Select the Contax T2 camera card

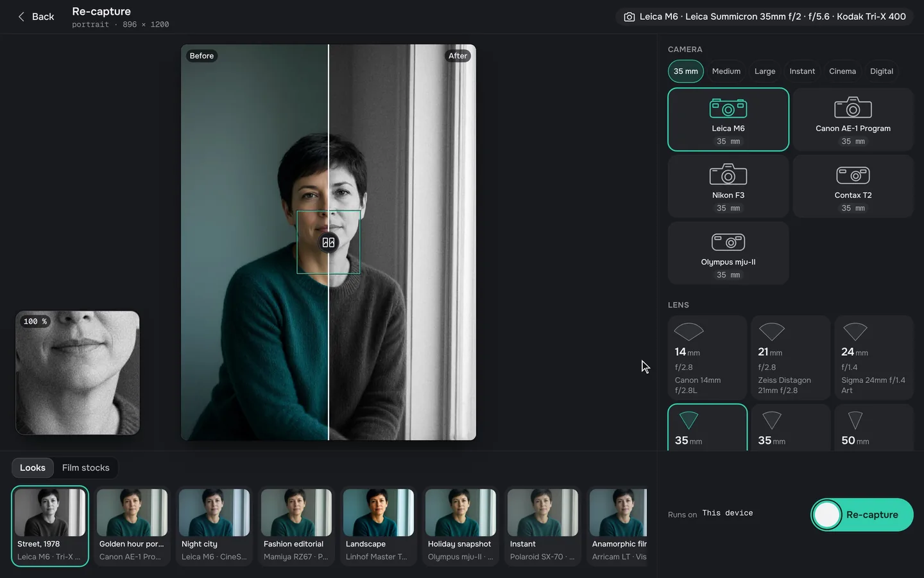853,186
